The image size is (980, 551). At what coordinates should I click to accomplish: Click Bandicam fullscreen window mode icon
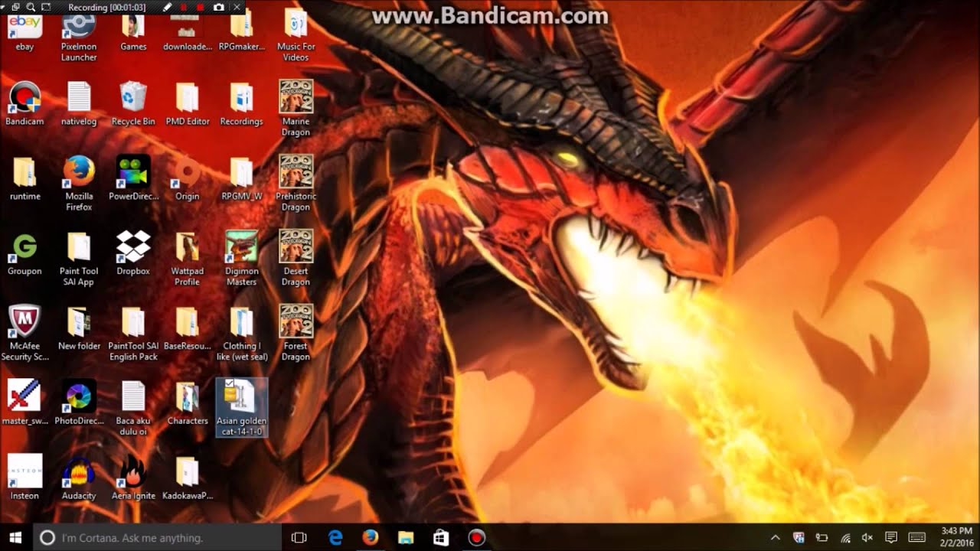point(15,7)
